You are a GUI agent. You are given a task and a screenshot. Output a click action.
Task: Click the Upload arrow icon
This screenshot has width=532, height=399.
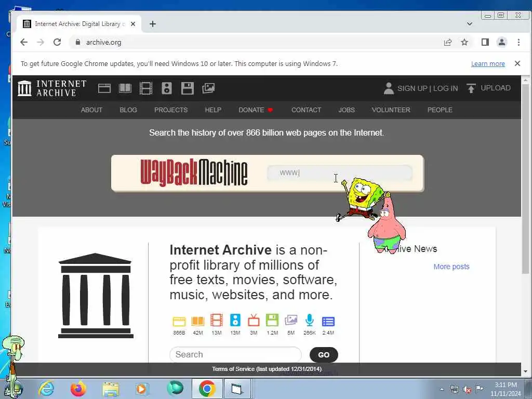[471, 88]
